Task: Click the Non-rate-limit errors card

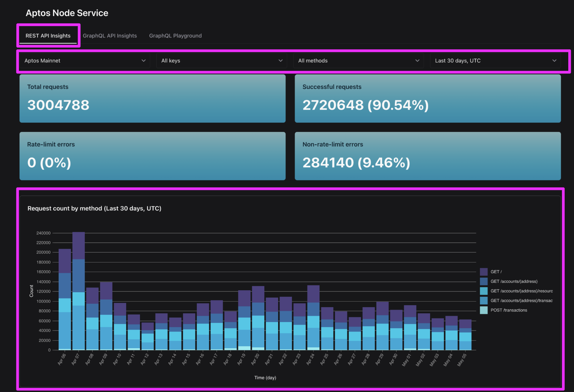Action: pos(428,156)
